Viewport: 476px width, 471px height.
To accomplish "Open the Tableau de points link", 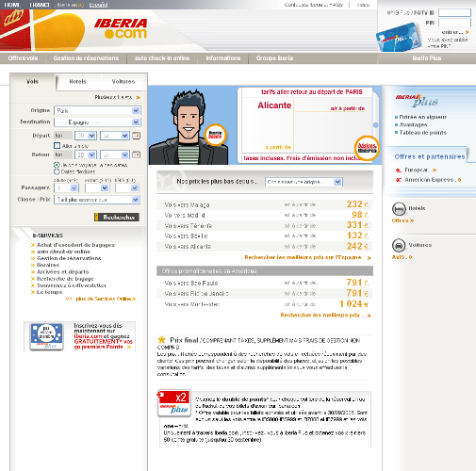I will click(x=423, y=133).
